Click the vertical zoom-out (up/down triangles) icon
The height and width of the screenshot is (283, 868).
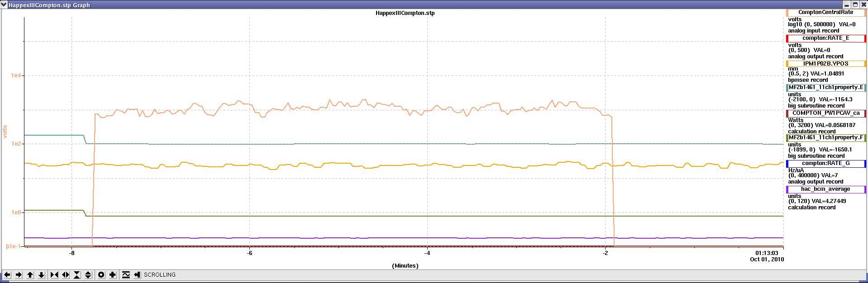click(88, 275)
